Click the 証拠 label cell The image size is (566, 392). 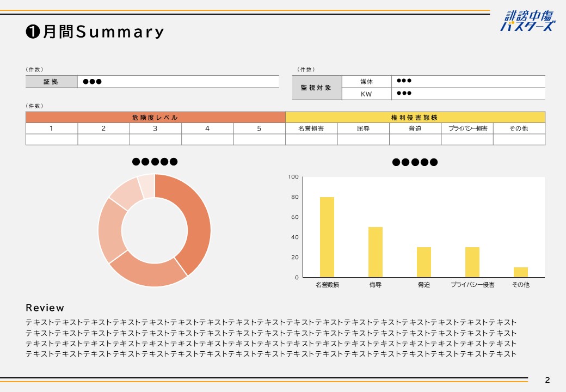(51, 82)
